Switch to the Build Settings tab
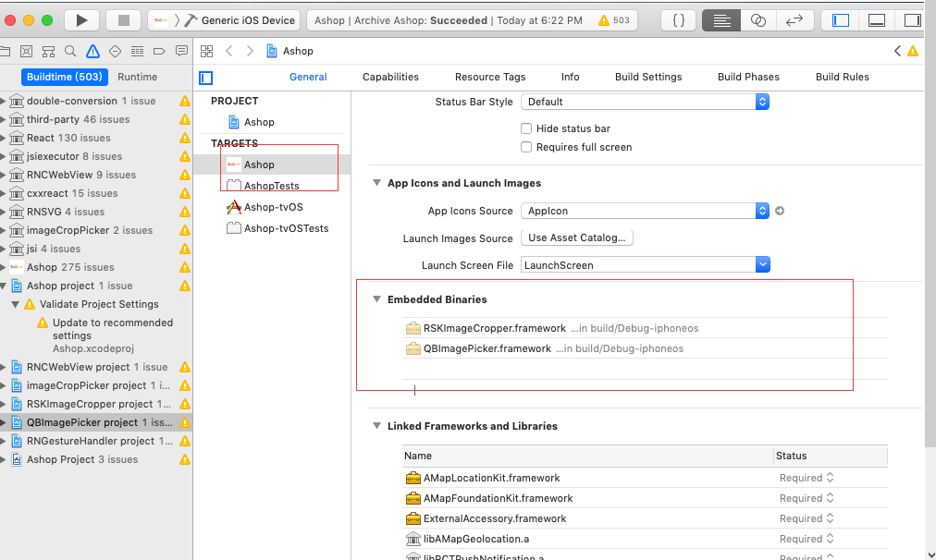The width and height of the screenshot is (936, 560). coord(647,77)
